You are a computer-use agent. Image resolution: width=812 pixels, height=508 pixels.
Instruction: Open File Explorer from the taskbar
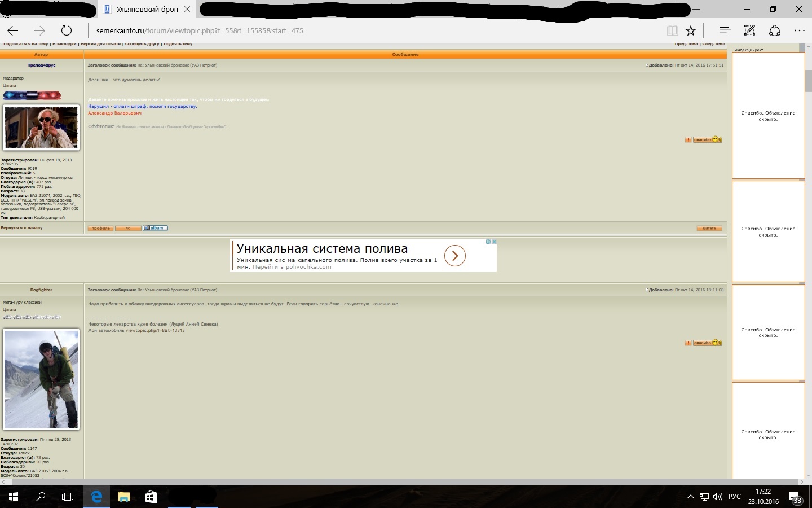click(123, 497)
